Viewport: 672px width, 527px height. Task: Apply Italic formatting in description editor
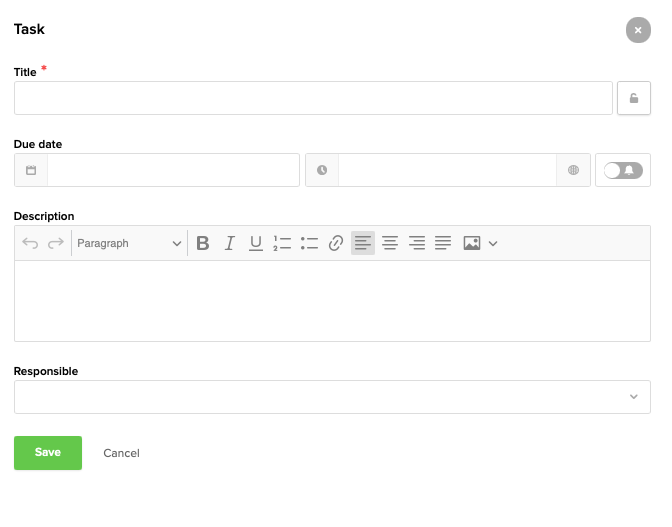click(x=229, y=243)
